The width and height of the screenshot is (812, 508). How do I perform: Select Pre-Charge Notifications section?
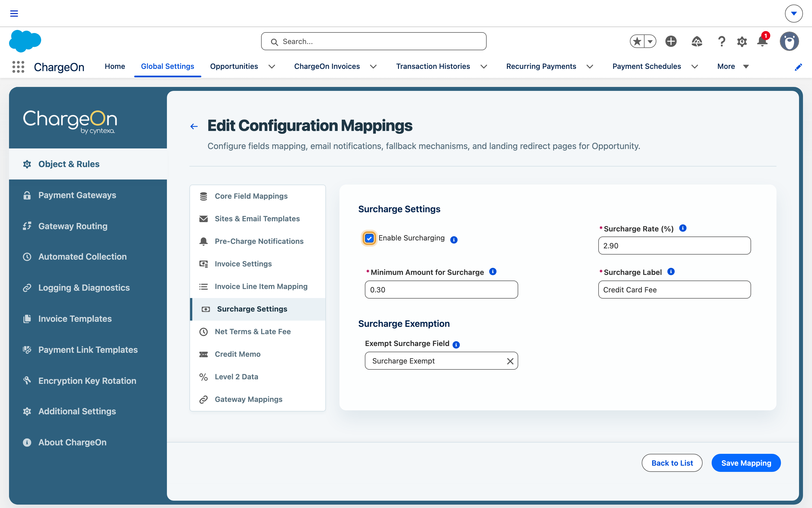(258, 241)
